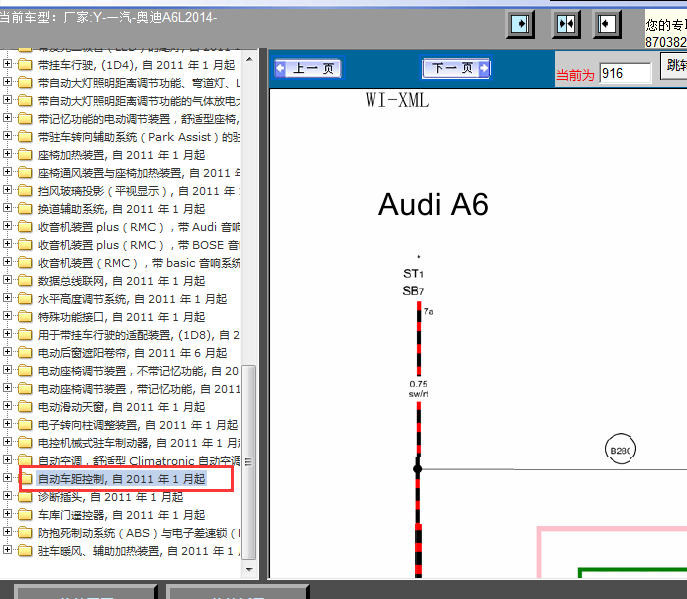Select 自动空调，舒适型 Climatronic tree item
This screenshot has width=687, height=599.
coord(139,461)
